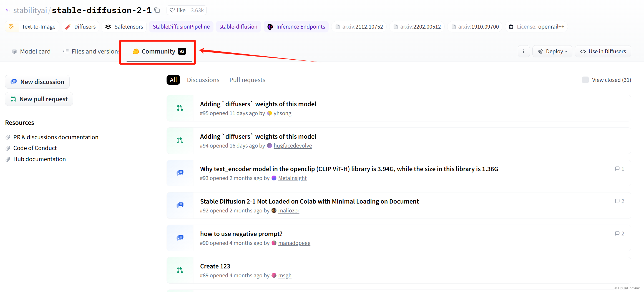Click the manadopeee avatar circle

[x=274, y=243]
